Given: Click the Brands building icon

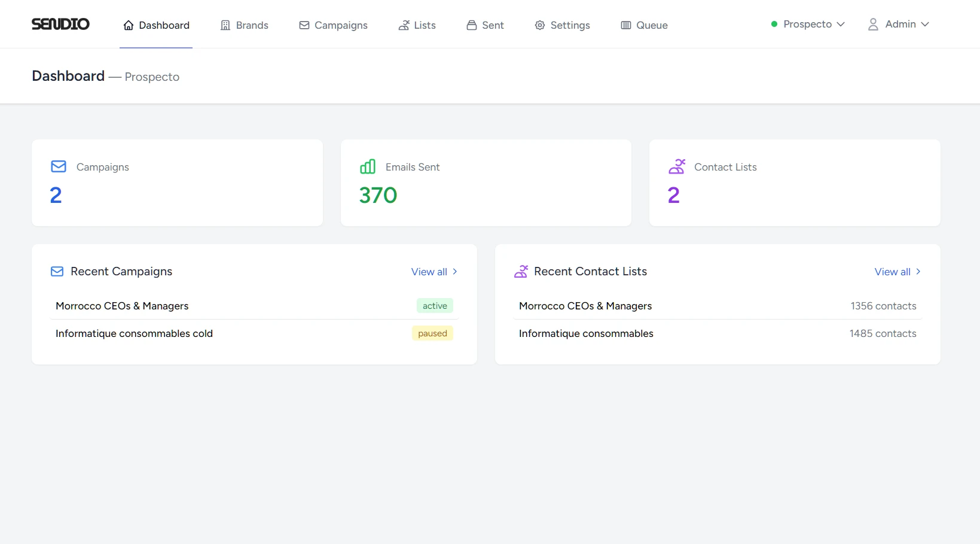Looking at the screenshot, I should click(225, 25).
